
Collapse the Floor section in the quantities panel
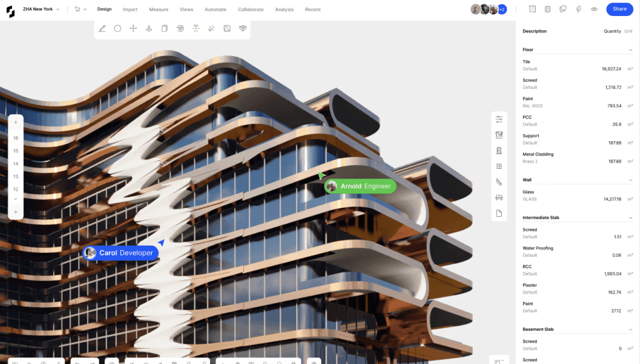(x=631, y=49)
